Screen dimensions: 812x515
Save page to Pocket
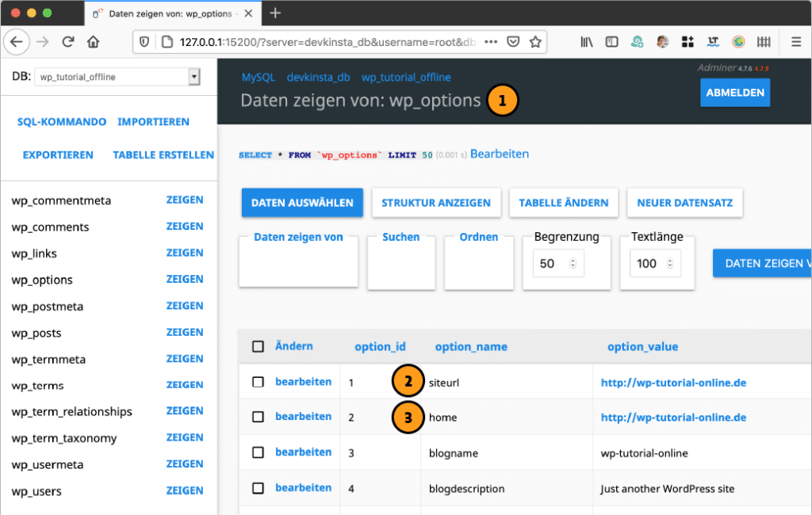[x=513, y=42]
